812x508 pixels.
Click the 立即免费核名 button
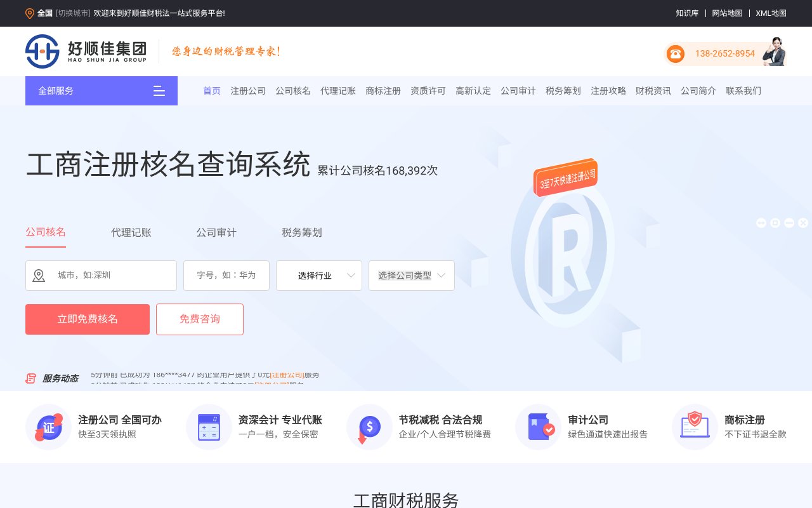click(x=87, y=319)
